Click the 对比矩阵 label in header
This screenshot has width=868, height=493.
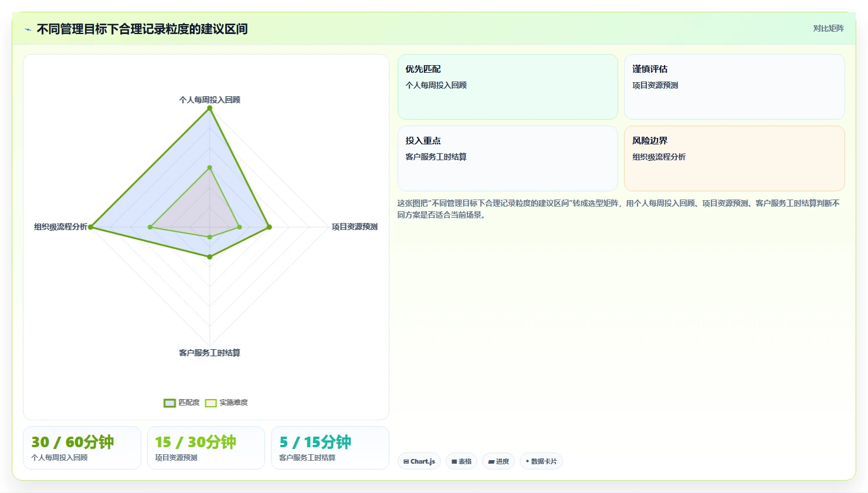(828, 28)
